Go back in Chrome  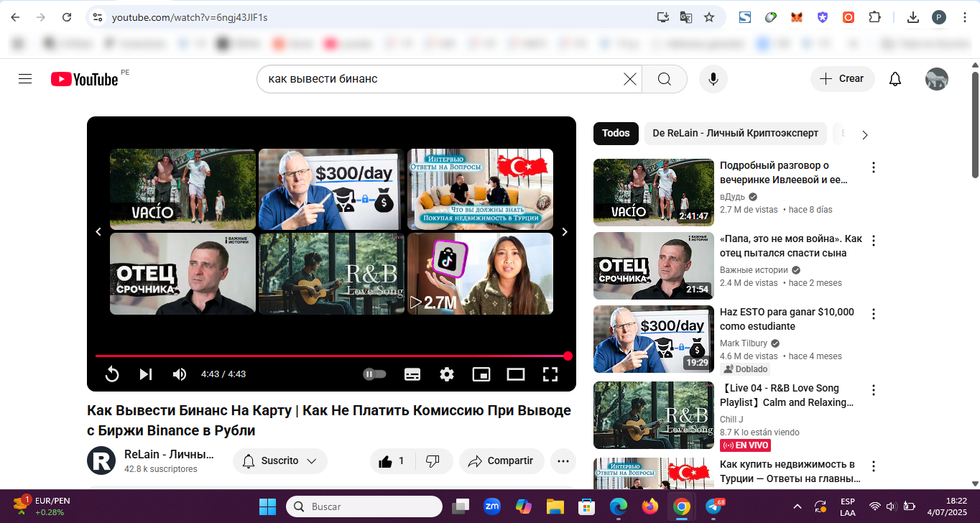point(15,17)
